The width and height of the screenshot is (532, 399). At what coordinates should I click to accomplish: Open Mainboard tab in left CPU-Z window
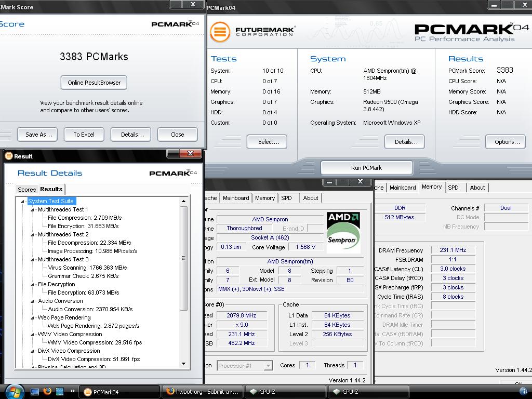[x=236, y=198]
